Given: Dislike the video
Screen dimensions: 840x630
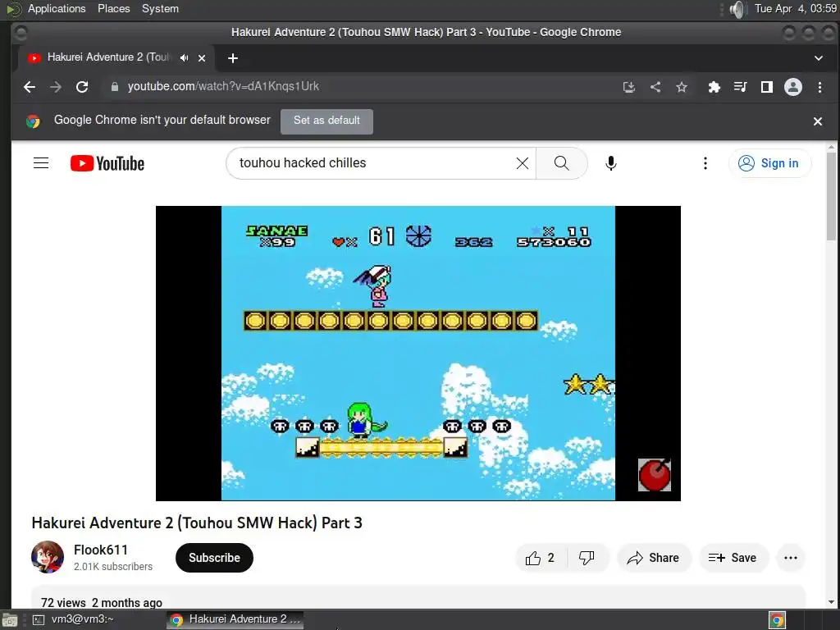Looking at the screenshot, I should pyautogui.click(x=587, y=558).
